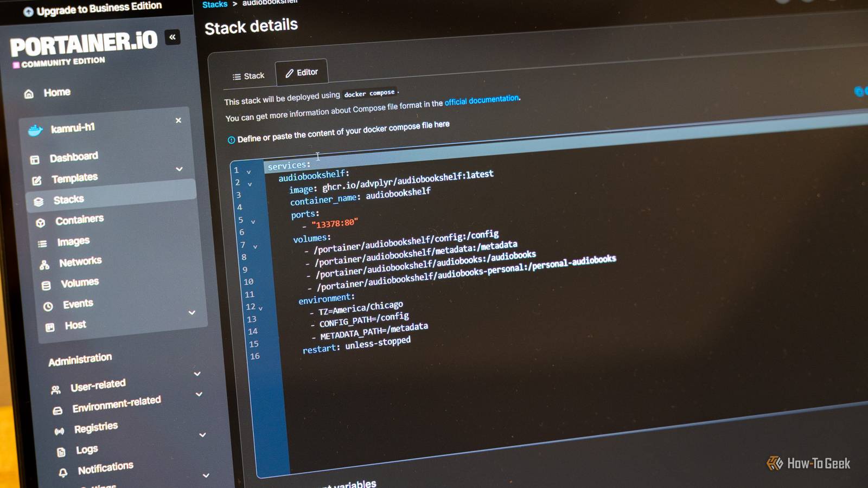
Task: Expand the Host submenu chevron
Action: coord(192,313)
